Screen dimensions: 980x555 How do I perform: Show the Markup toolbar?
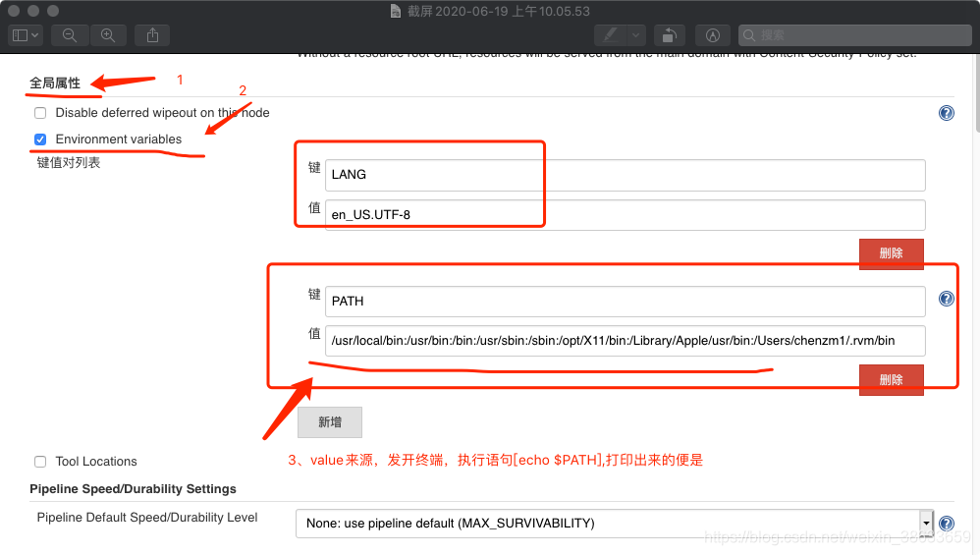713,35
